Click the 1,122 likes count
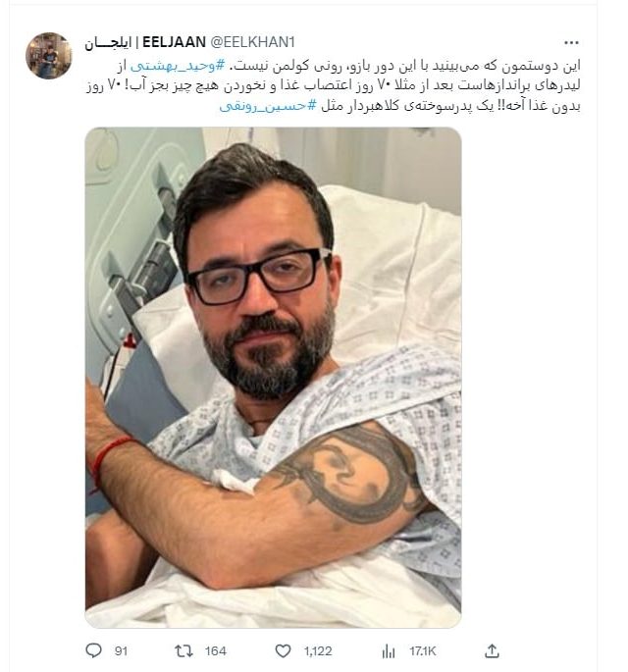Screen dimensions: 628x672 tap(318, 651)
